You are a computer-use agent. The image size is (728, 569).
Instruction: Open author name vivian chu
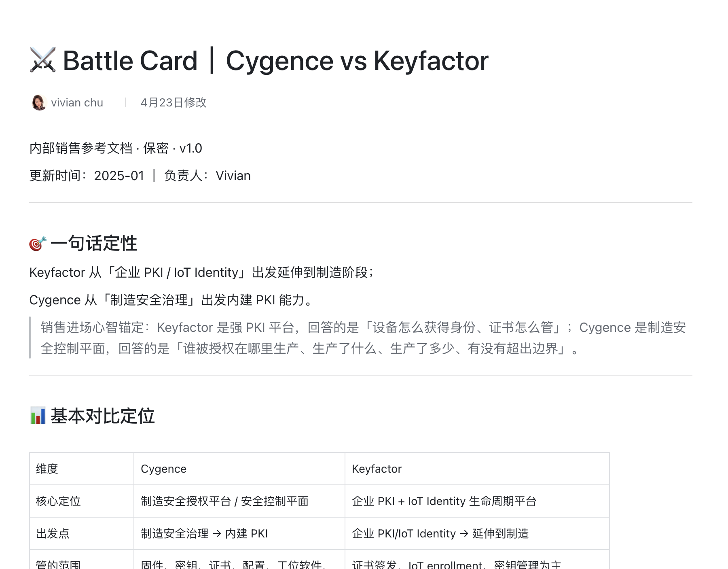pos(77,102)
